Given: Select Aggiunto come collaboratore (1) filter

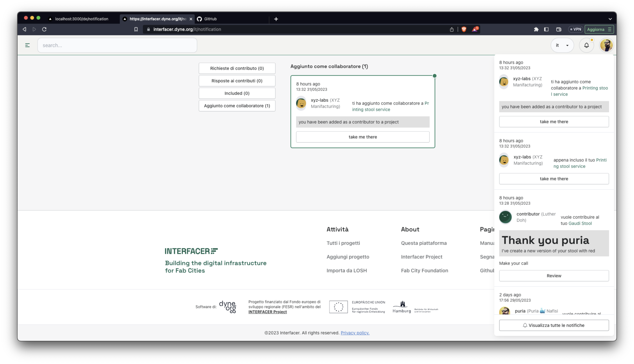Looking at the screenshot, I should point(237,106).
